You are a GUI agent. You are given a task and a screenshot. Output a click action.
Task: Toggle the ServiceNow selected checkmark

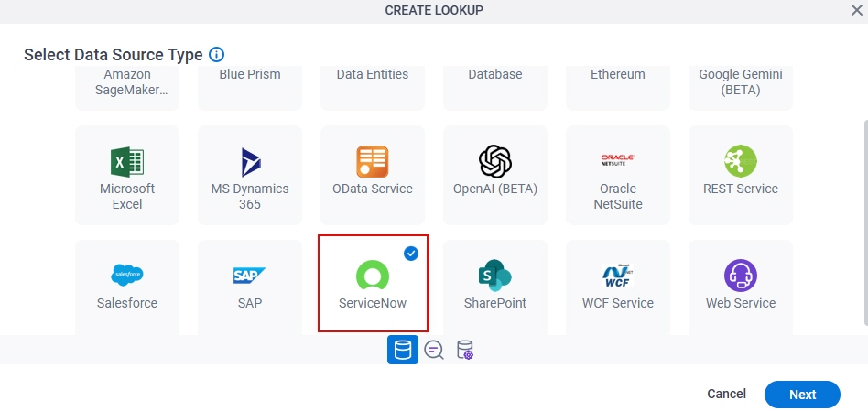pos(411,254)
